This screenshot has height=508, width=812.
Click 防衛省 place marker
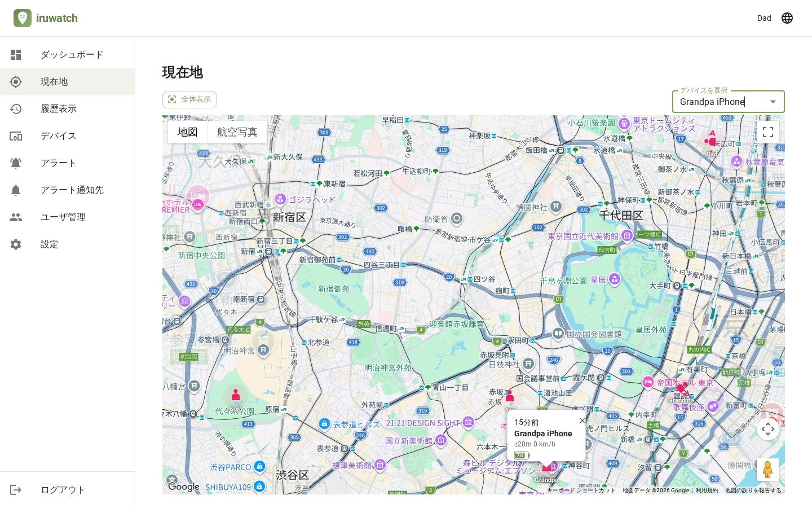tap(457, 218)
